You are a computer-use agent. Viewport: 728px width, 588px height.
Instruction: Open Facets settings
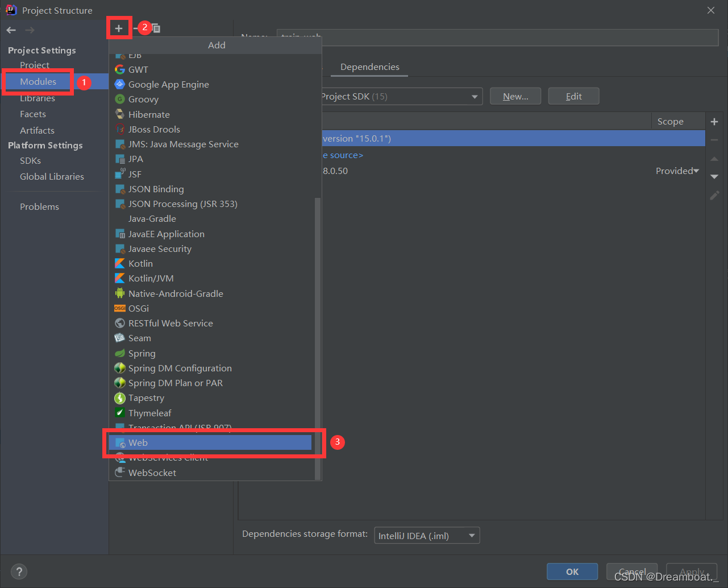coord(33,114)
